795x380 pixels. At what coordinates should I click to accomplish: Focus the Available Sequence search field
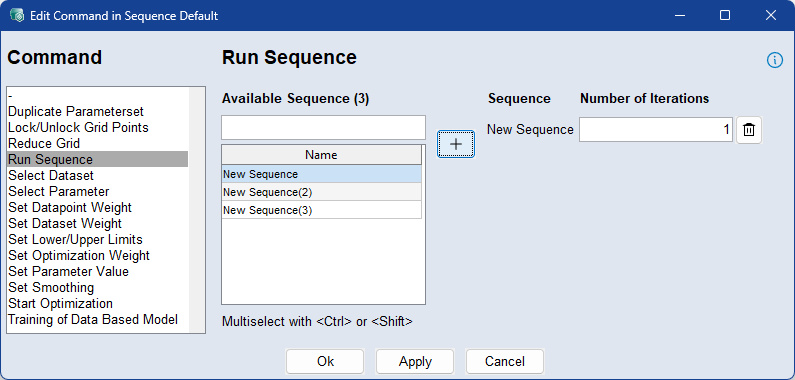coord(323,127)
